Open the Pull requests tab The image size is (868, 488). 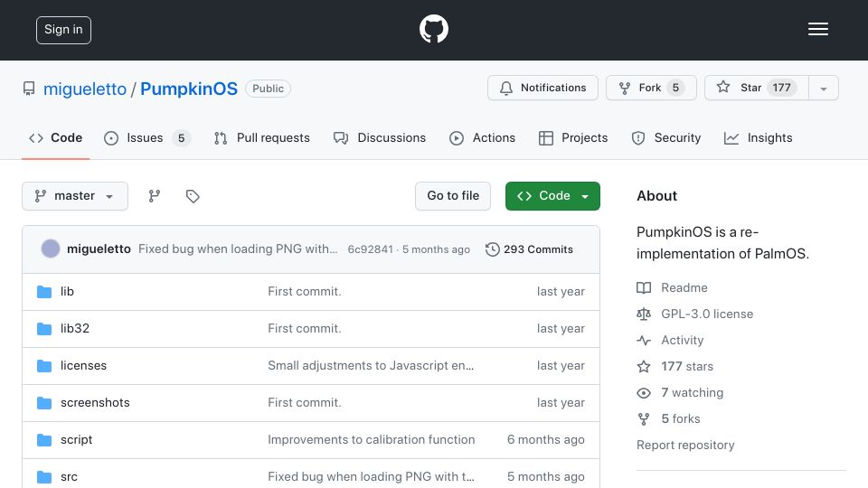pyautogui.click(x=262, y=137)
